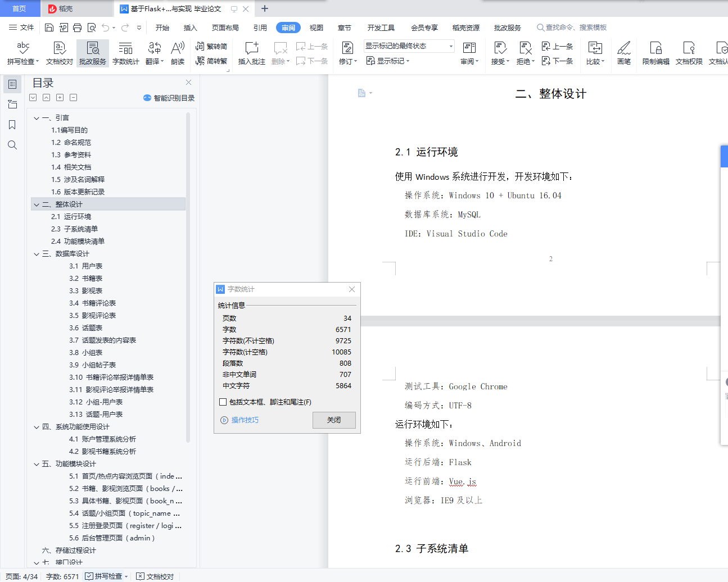Open Print Preview from the quick access bar
This screenshot has height=582, width=728.
coord(91,28)
